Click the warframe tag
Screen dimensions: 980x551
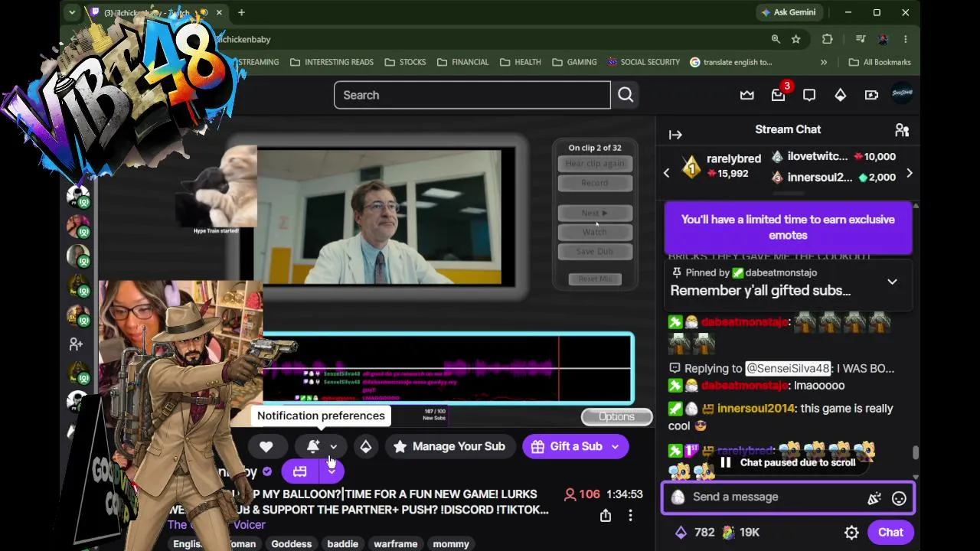pos(396,543)
